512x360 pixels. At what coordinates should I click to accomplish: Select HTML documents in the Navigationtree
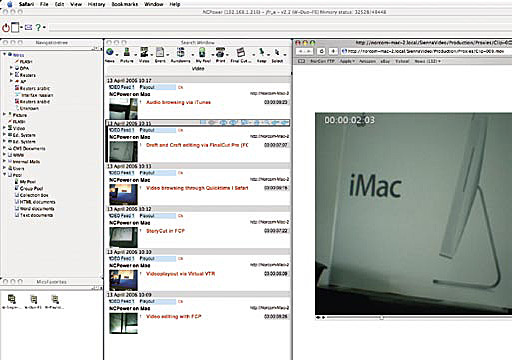coord(37,202)
